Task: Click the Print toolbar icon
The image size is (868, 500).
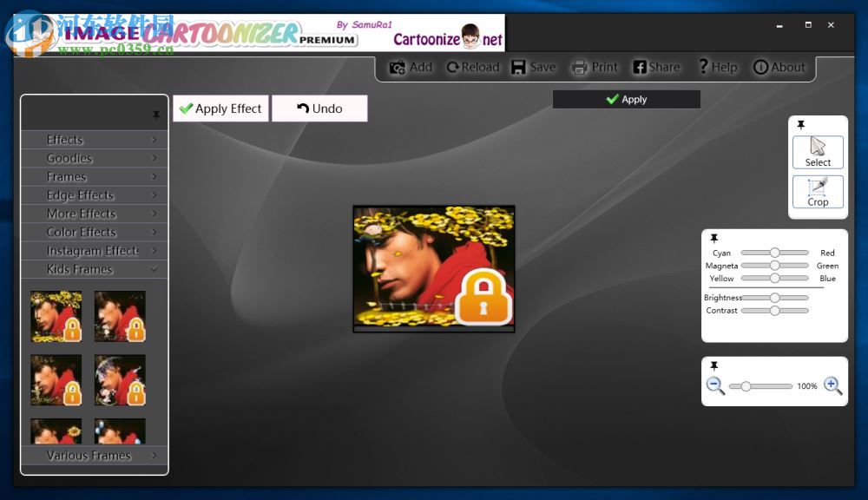Action: (x=578, y=66)
